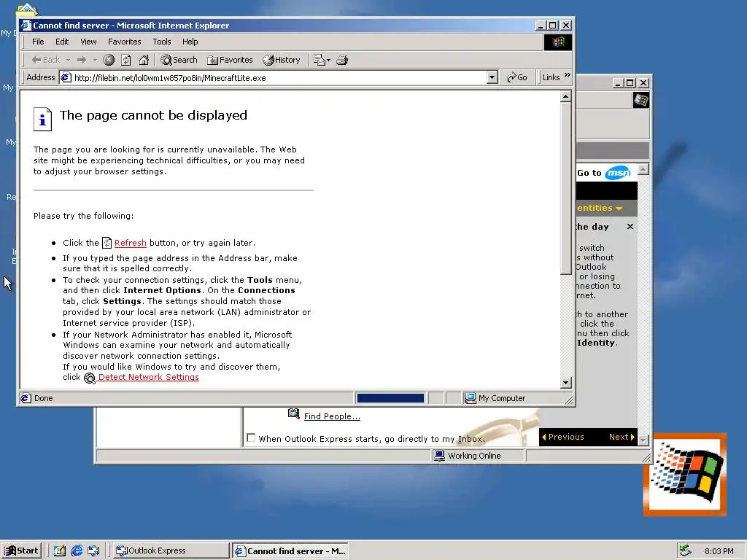The image size is (747, 560).
Task: Click the Start button
Action: pyautogui.click(x=21, y=551)
